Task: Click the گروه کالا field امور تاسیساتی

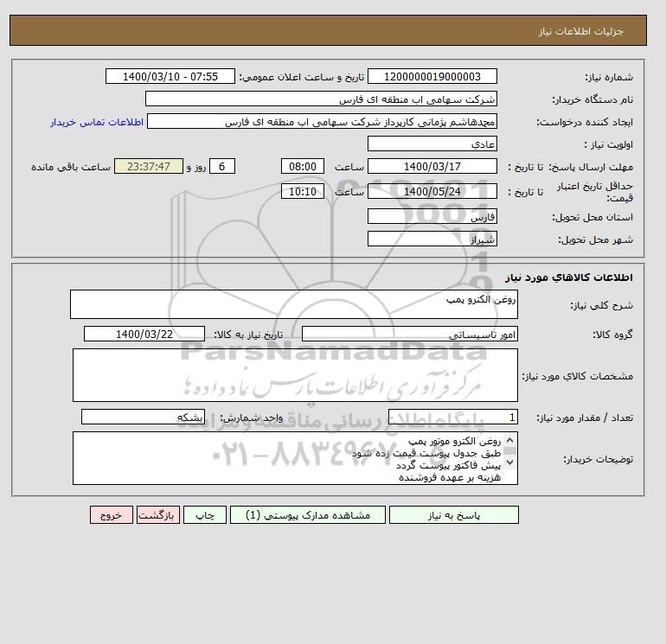Action: pos(409,334)
